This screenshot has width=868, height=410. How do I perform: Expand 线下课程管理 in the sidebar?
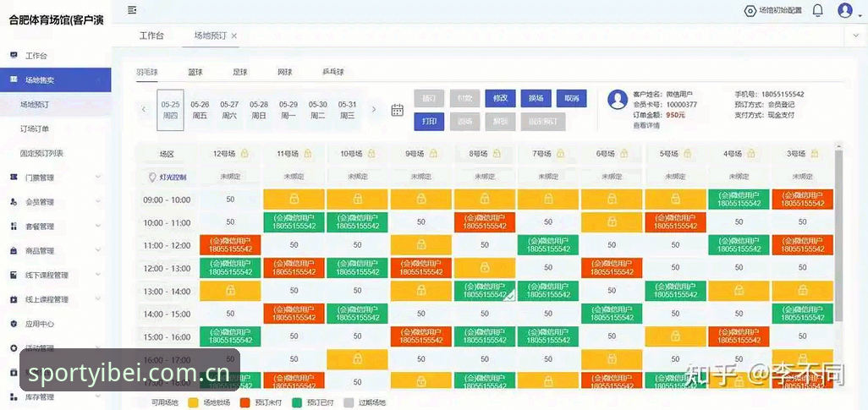55,275
